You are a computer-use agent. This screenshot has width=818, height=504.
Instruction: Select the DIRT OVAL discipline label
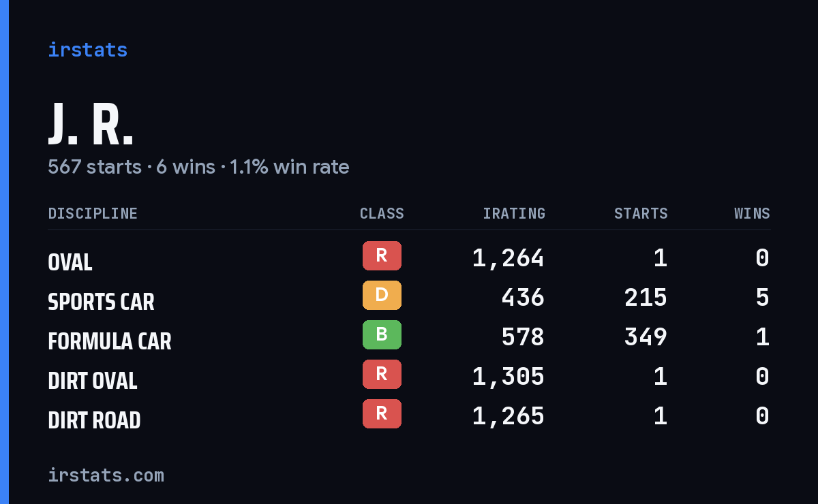(93, 381)
